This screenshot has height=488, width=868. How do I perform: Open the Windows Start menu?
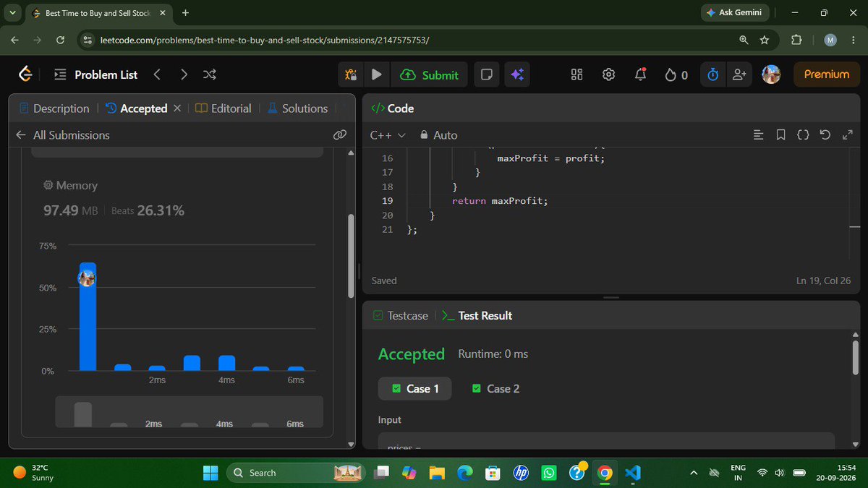(210, 473)
